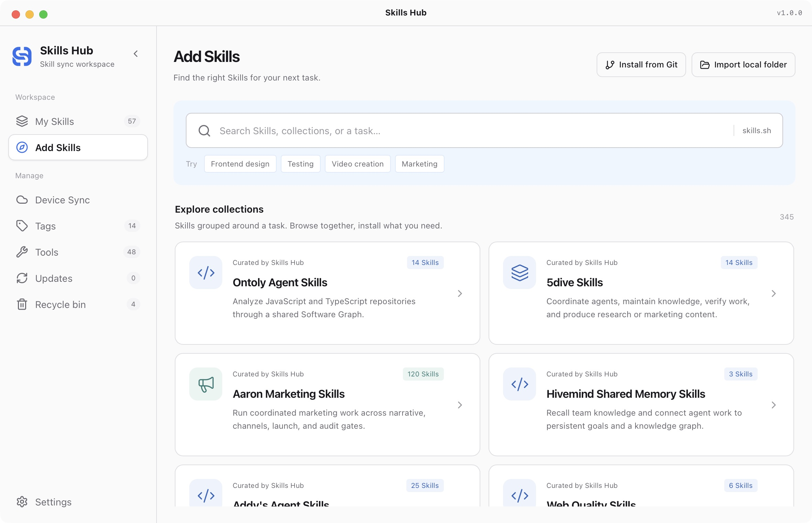Click the 345 collections count
The image size is (812, 523).
tap(787, 217)
